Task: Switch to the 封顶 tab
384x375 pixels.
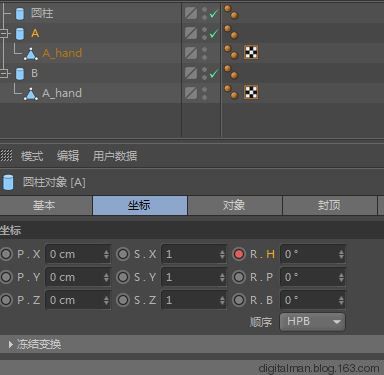Action: click(x=330, y=205)
